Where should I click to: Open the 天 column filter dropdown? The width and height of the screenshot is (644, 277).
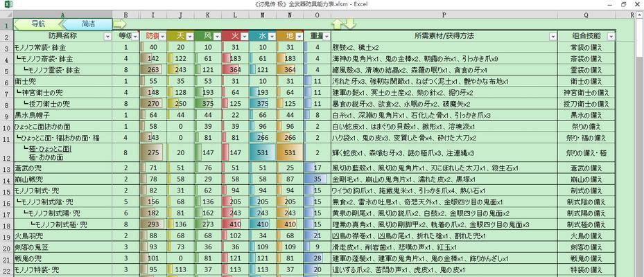click(x=190, y=37)
